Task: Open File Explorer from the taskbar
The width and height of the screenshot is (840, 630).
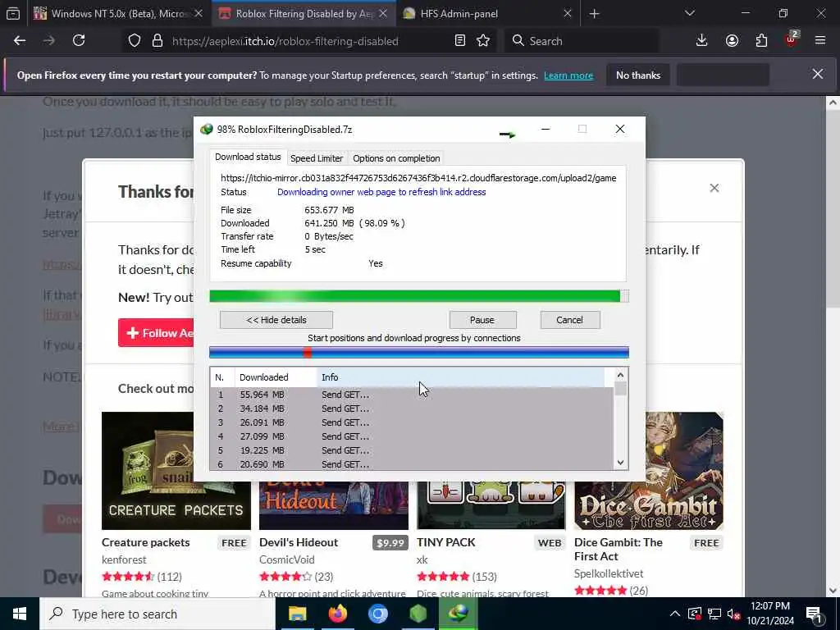Action: click(297, 614)
